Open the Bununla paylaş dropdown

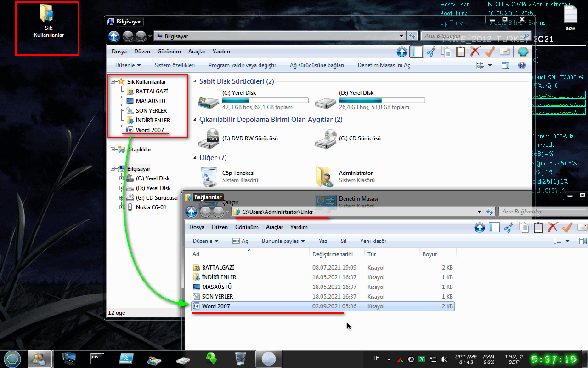(283, 241)
